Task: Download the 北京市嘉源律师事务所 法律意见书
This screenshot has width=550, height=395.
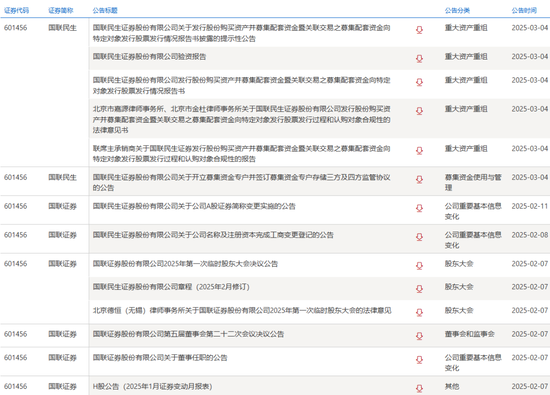Action: (419, 111)
